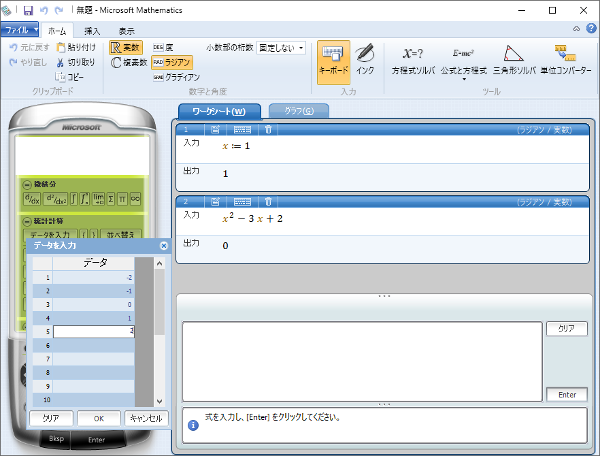Select グラディアン gradians angle unit
Image resolution: width=600 pixels, height=456 pixels.
176,77
